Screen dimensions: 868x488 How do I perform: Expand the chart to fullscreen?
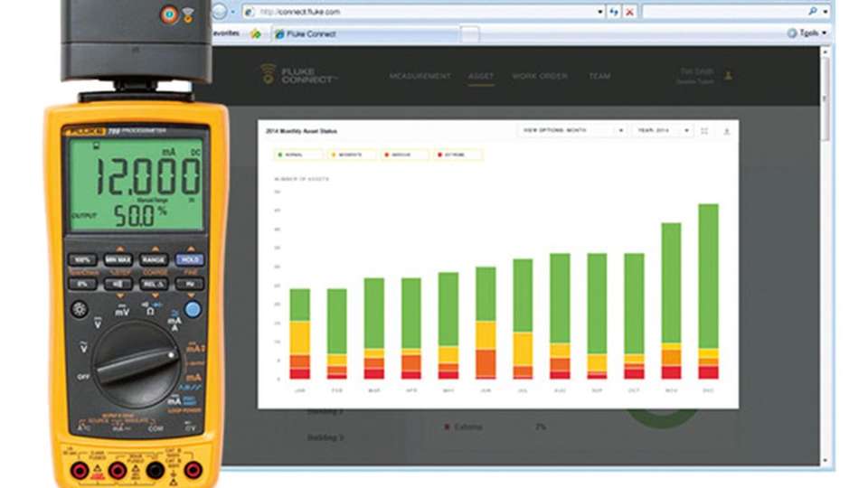[704, 131]
